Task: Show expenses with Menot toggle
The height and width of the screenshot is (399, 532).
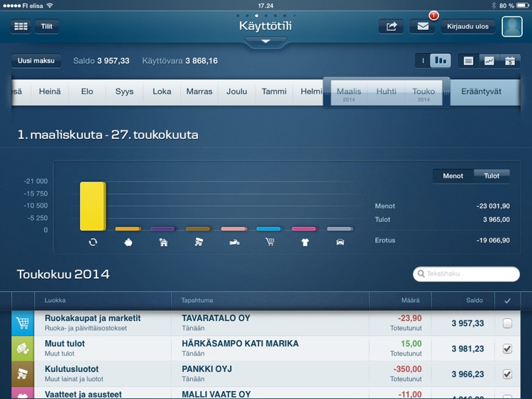Action: pyautogui.click(x=453, y=176)
